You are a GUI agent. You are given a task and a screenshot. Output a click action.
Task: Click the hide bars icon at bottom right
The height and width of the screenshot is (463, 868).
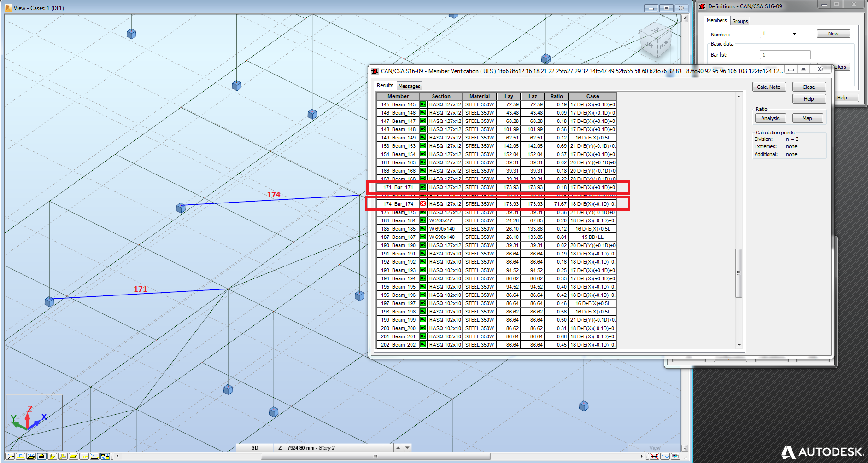654,457
